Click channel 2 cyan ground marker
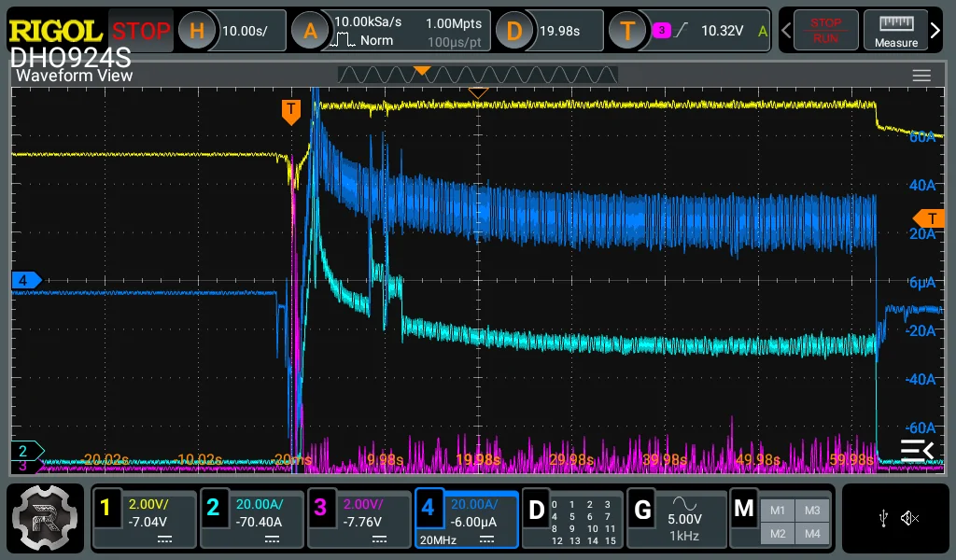Image resolution: width=956 pixels, height=560 pixels. click(27, 451)
